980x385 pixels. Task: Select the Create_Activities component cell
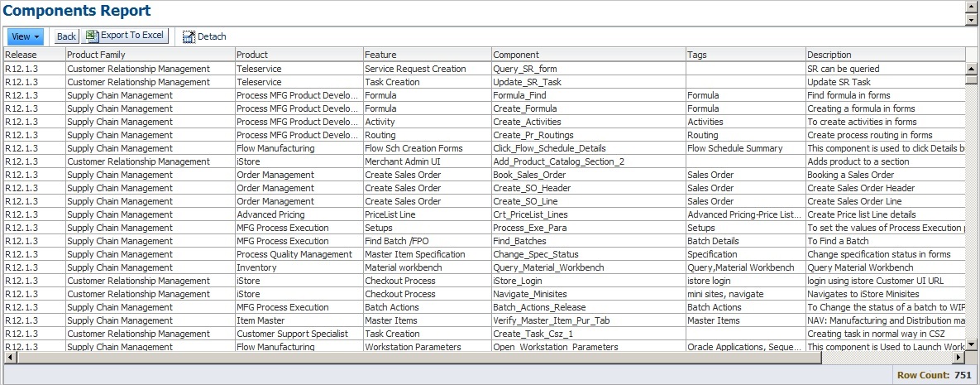(589, 122)
